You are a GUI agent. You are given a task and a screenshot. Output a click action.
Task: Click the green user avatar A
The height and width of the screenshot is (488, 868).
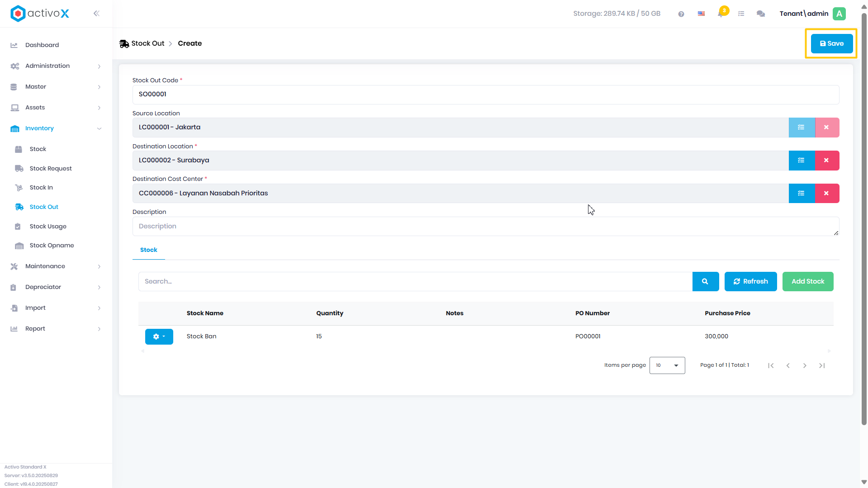pos(840,14)
